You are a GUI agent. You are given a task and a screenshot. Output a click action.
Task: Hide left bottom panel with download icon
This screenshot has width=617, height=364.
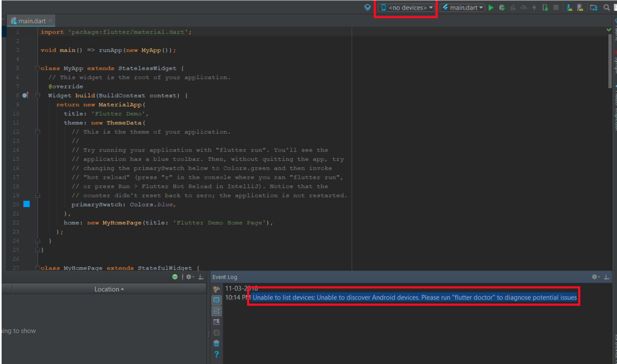pyautogui.click(x=201, y=277)
